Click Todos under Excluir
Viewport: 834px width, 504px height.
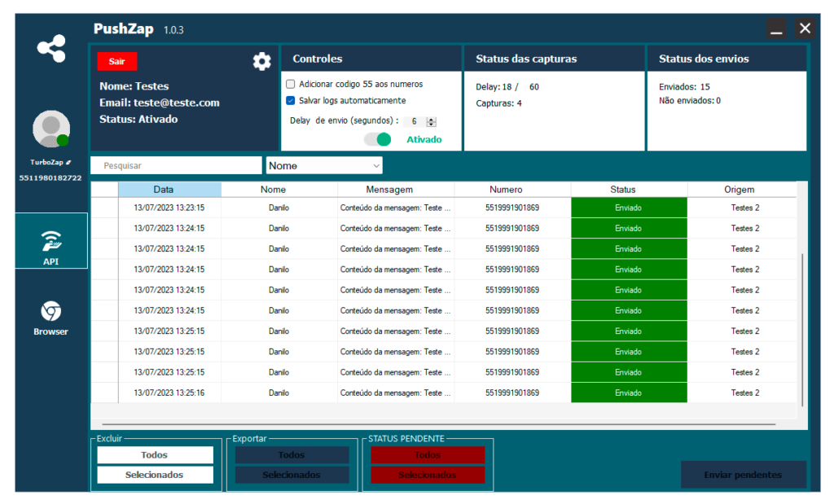click(x=155, y=455)
